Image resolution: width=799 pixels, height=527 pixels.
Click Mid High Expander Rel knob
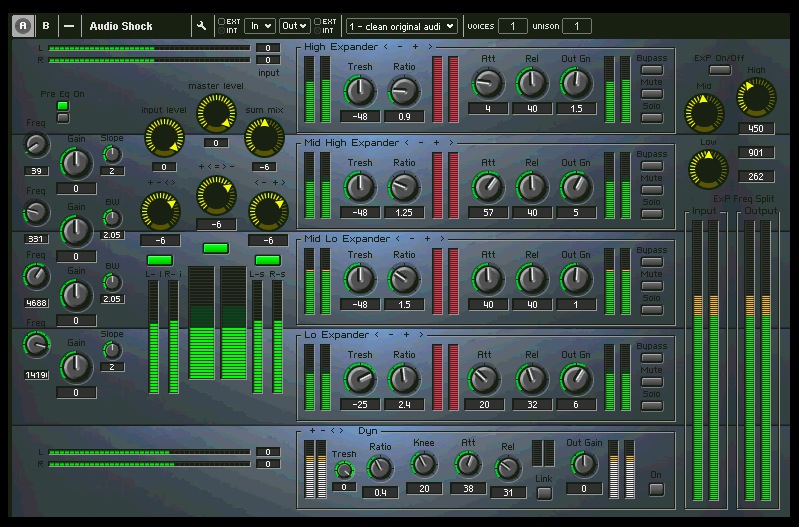pyautogui.click(x=531, y=187)
